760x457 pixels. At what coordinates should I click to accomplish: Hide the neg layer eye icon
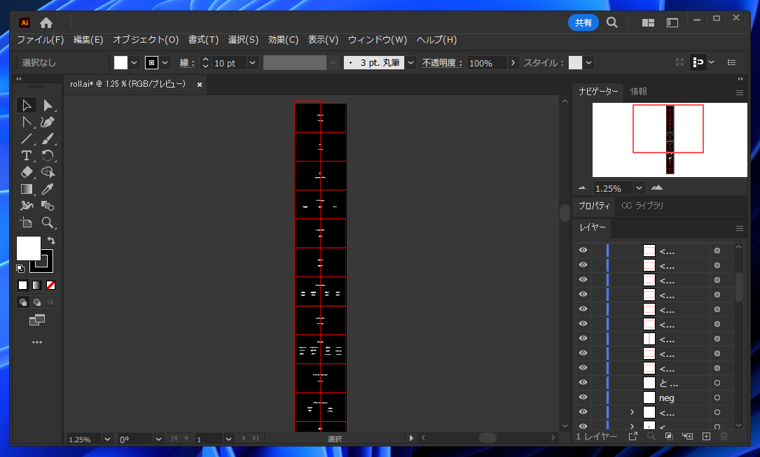point(583,397)
